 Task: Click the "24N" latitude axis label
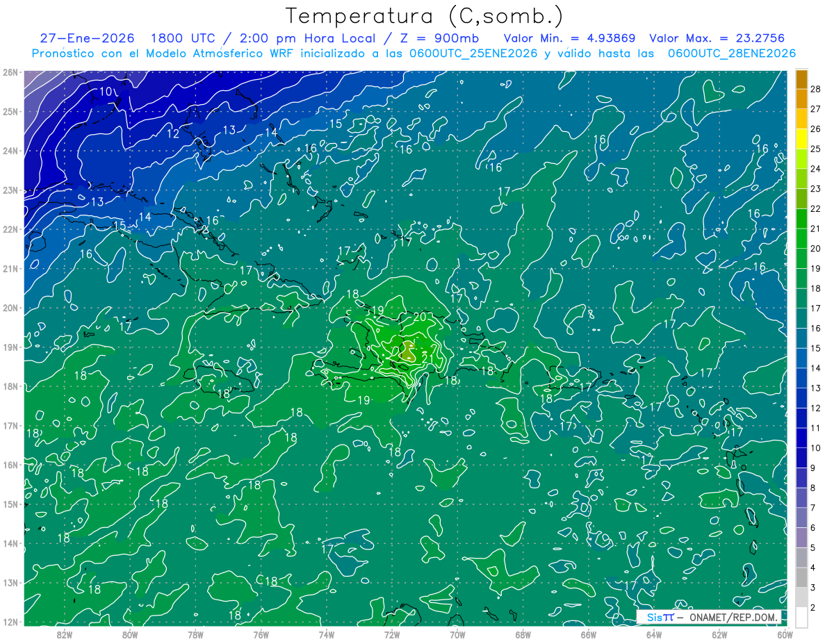point(10,151)
